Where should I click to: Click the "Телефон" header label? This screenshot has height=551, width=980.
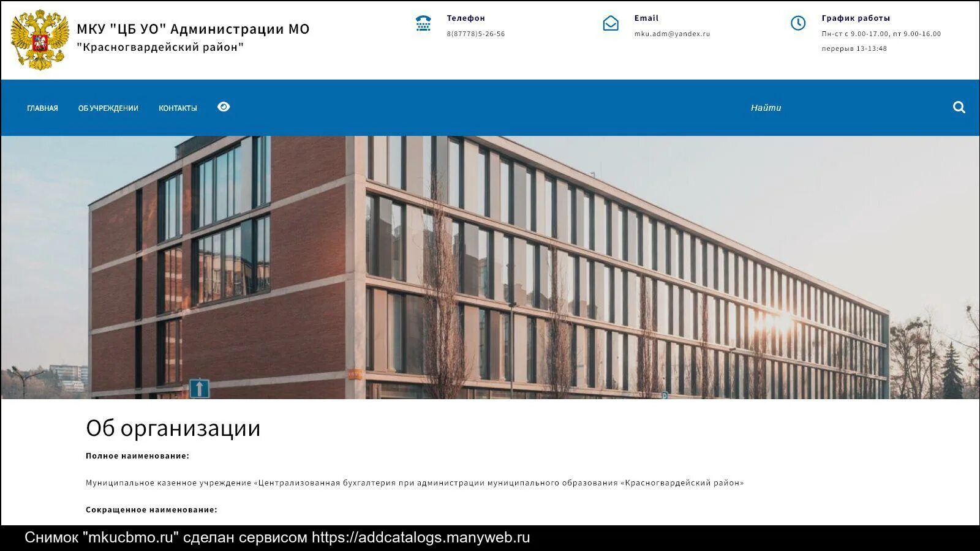(466, 18)
